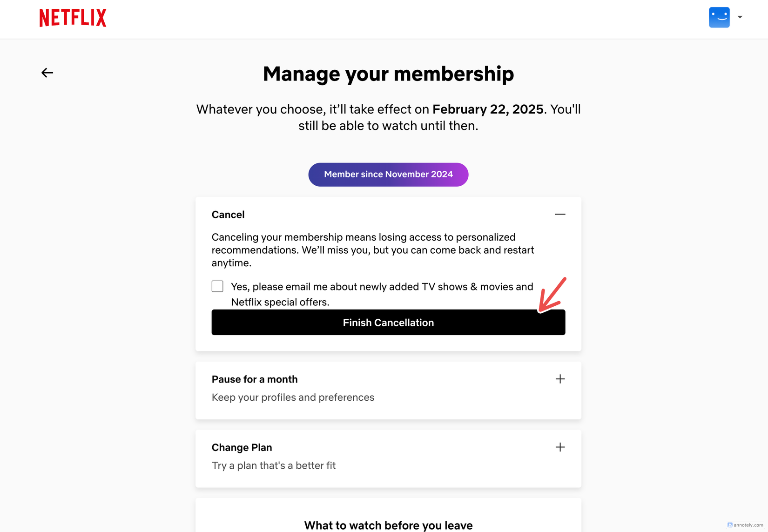The height and width of the screenshot is (532, 768).
Task: Click the back arrow to return
Action: click(47, 73)
